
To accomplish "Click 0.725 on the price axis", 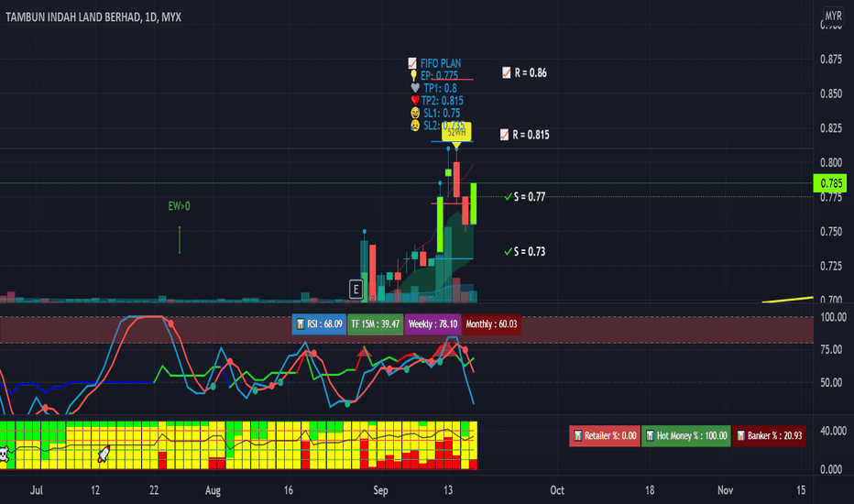I will point(831,266).
